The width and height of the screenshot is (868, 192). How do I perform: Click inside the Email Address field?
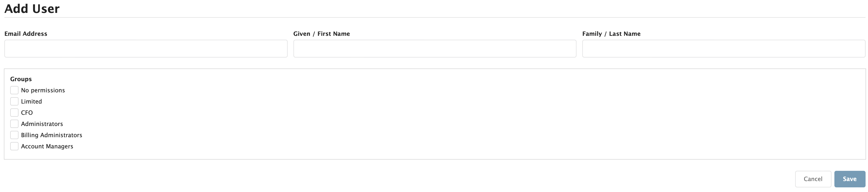[x=146, y=48]
